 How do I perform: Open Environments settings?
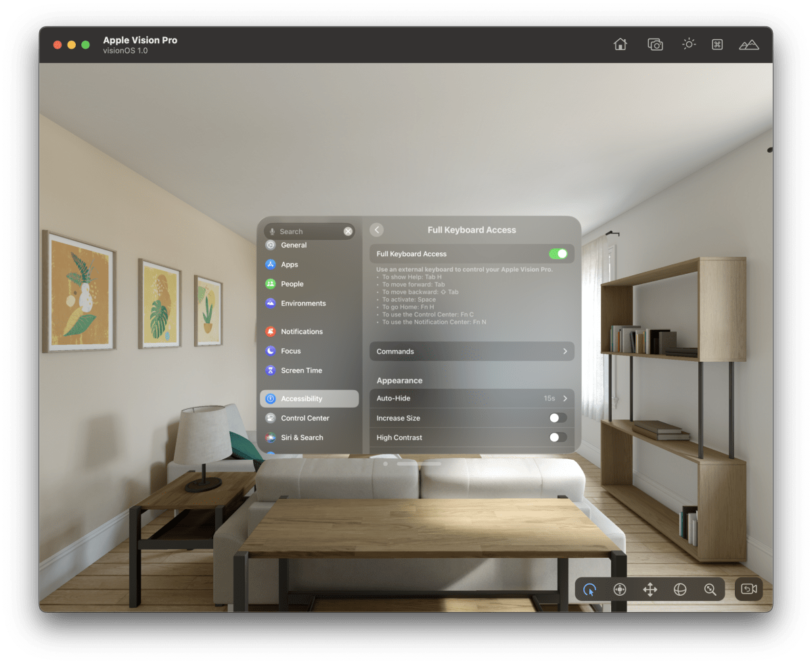click(x=309, y=304)
